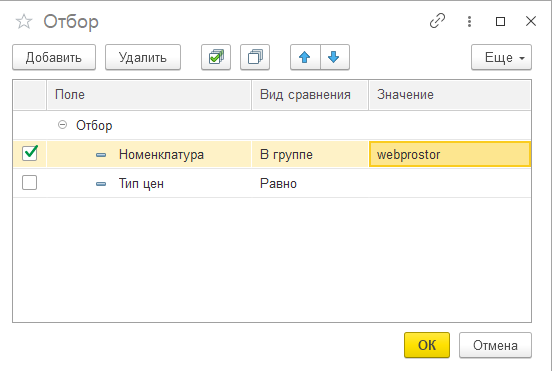Open the Еще dropdown menu
The image size is (552, 371).
(x=501, y=57)
